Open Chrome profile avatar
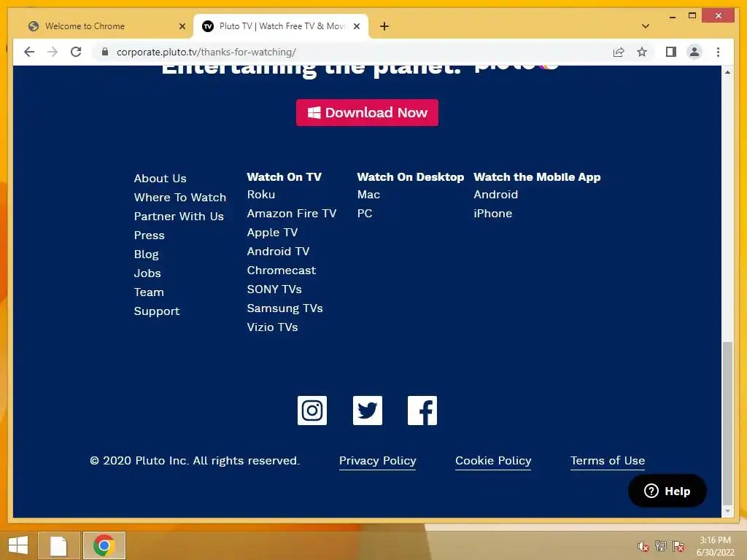The height and width of the screenshot is (560, 747). (x=694, y=52)
